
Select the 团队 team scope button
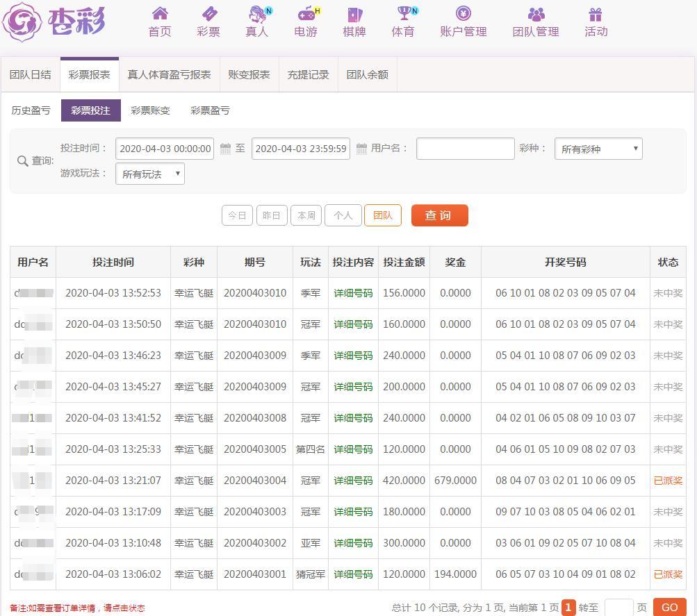tap(383, 215)
